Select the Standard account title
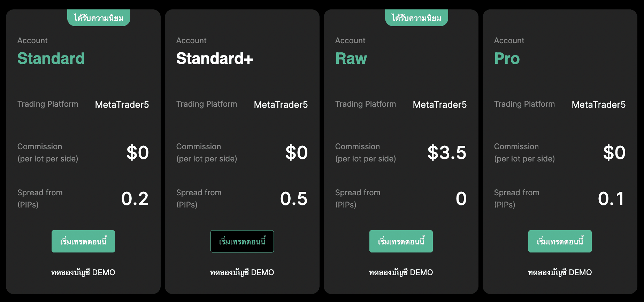 coord(51,58)
